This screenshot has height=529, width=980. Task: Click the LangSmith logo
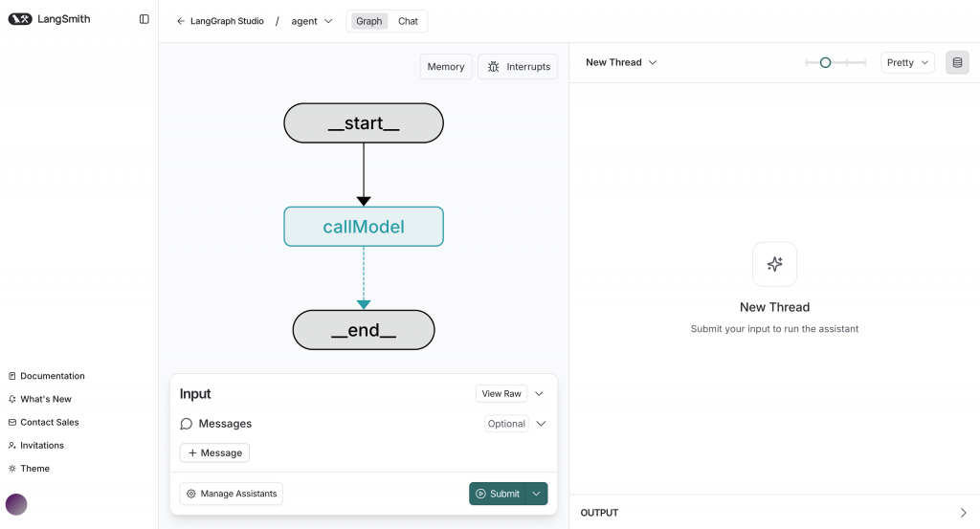[x=49, y=19]
